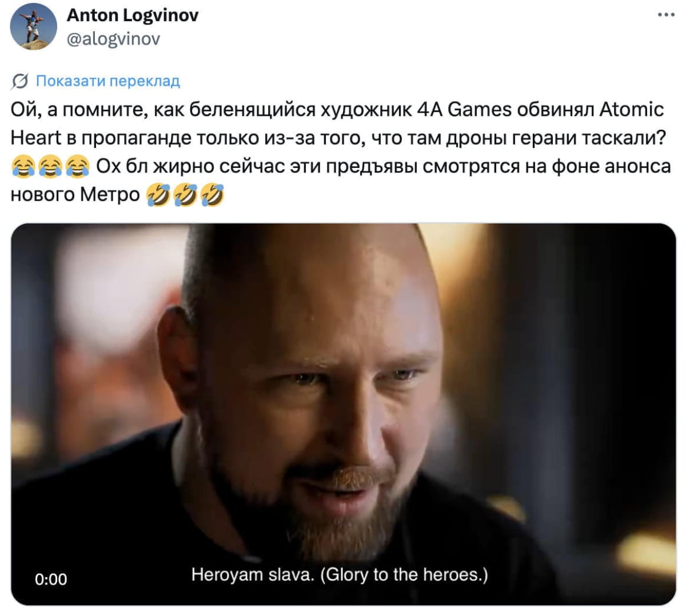This screenshot has height=616, width=686.
Task: Click the word Atomic in tweet text
Action: point(632,109)
